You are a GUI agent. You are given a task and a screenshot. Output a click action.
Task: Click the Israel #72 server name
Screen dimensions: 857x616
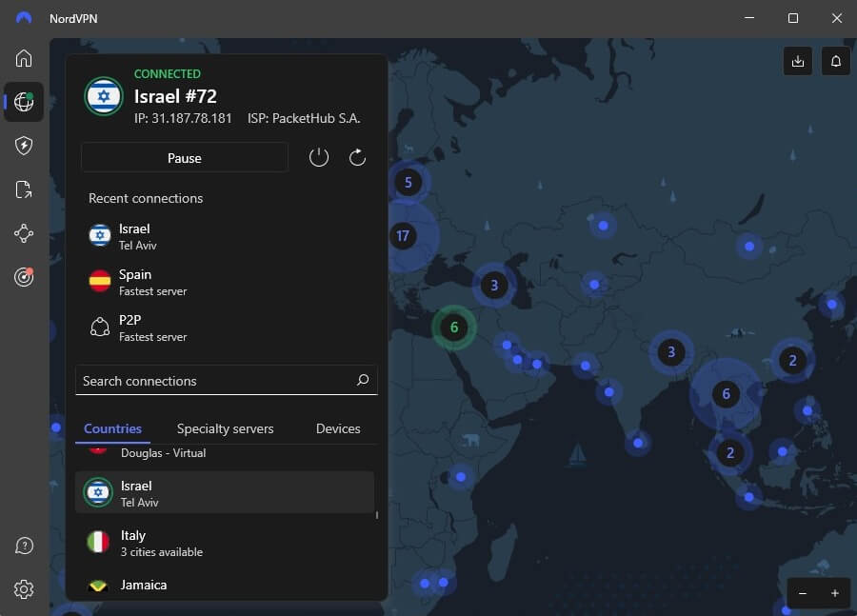(175, 96)
